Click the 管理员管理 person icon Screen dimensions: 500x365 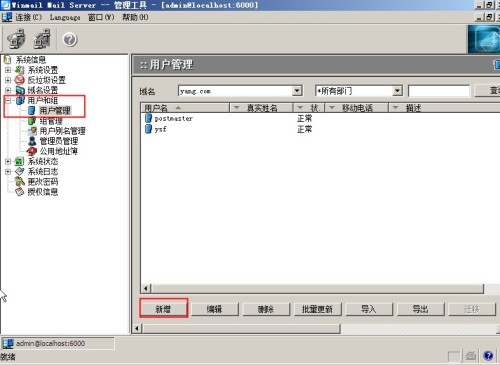(x=32, y=141)
